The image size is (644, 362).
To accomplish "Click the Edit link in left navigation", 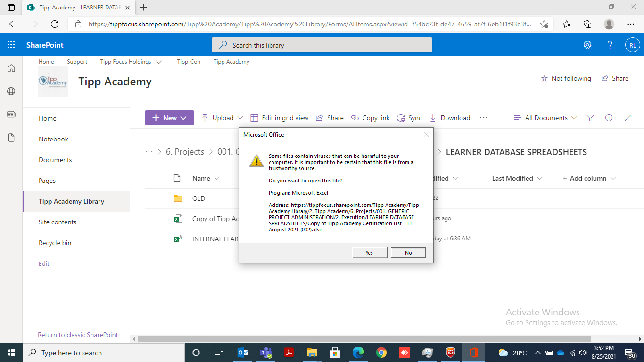I will click(44, 263).
